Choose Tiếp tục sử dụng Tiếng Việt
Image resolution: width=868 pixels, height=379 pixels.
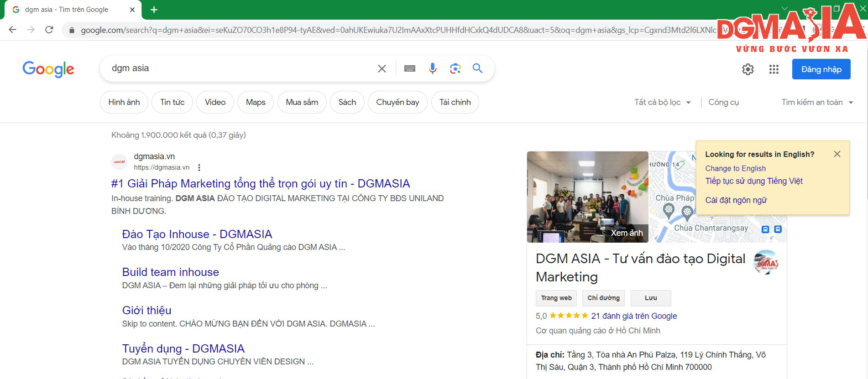coord(754,181)
